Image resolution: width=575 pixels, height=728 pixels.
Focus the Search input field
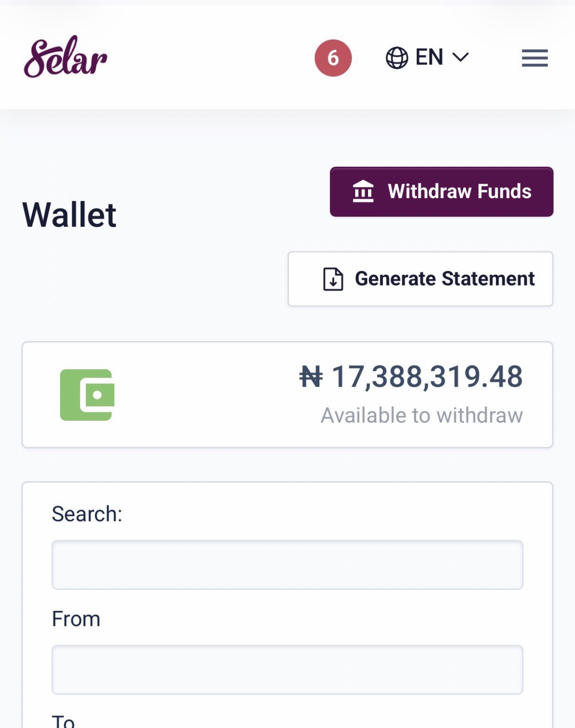pyautogui.click(x=287, y=565)
